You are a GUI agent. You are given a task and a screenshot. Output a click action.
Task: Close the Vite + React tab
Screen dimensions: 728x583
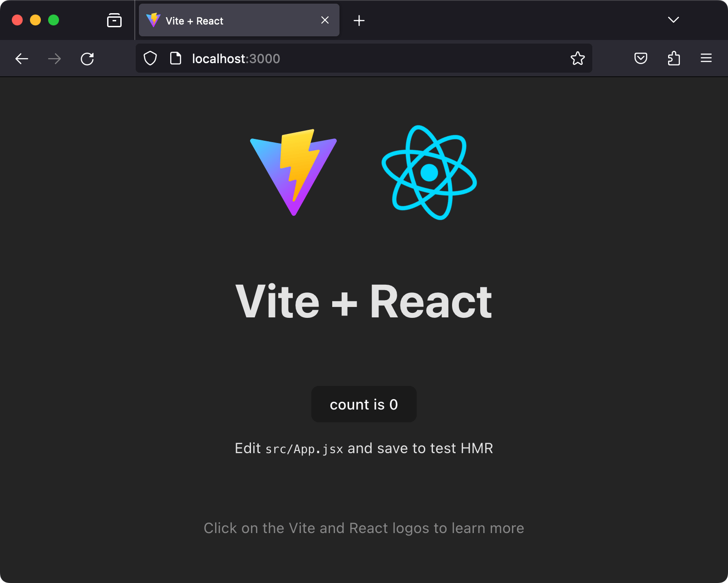tap(325, 20)
